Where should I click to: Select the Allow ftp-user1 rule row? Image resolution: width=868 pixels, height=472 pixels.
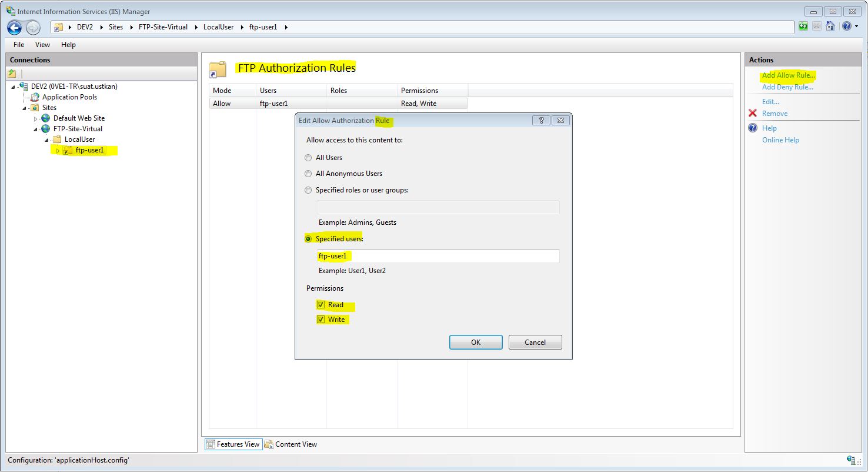339,104
